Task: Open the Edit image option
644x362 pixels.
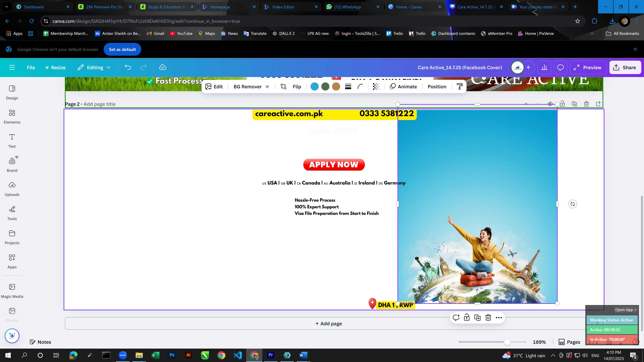Action: (x=214, y=87)
